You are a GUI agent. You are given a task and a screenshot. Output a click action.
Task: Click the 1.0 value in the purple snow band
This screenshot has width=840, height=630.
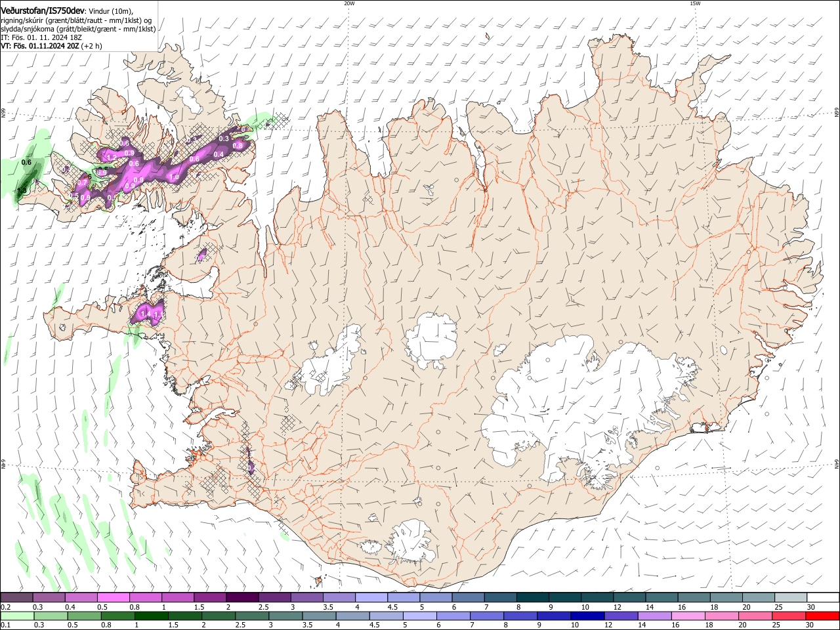[174, 177]
